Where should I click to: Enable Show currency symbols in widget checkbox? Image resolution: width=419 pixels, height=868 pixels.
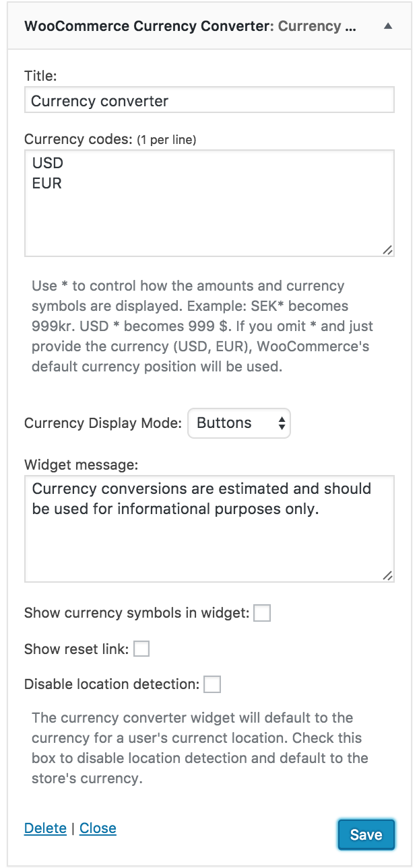(x=262, y=613)
